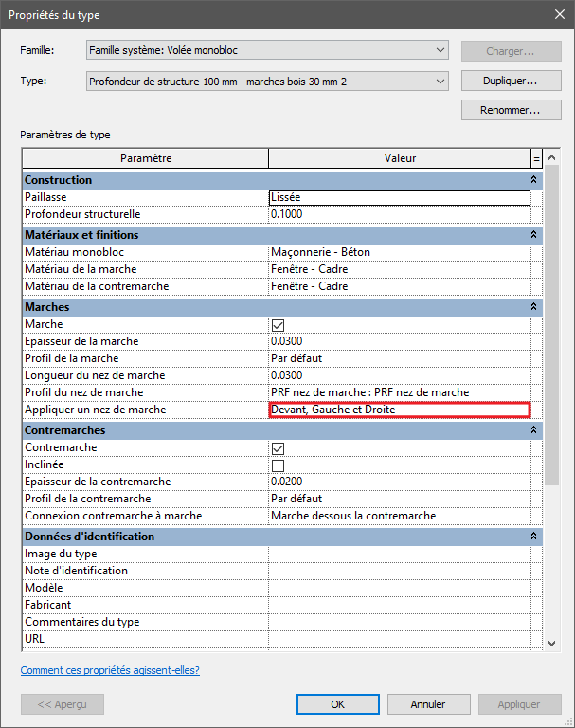Collapse the Marches group
This screenshot has width=575, height=728.
pyautogui.click(x=533, y=307)
